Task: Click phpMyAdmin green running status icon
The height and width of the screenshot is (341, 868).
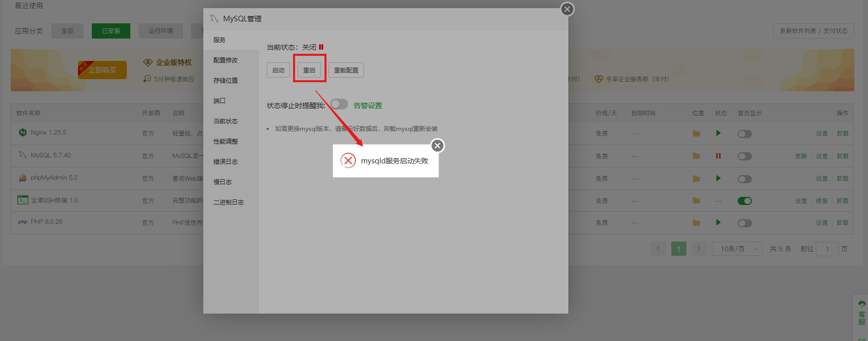Action: click(718, 178)
